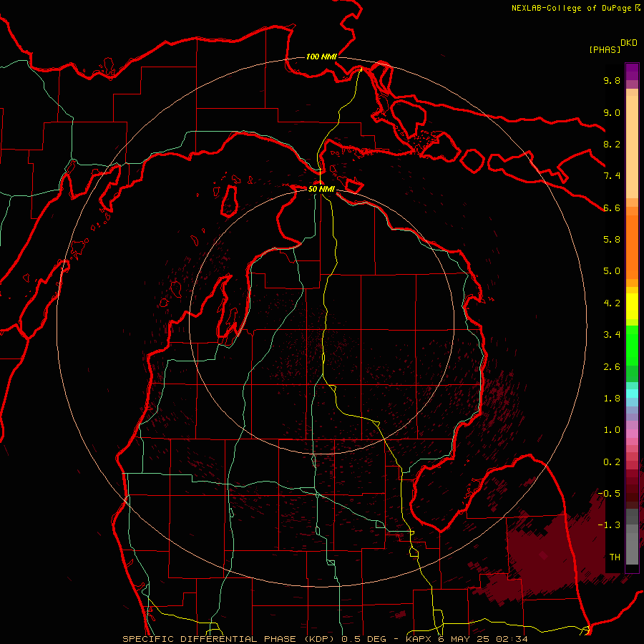The image size is (644, 644).
Task: Click the 100 NMI range ring label
Action: click(321, 57)
